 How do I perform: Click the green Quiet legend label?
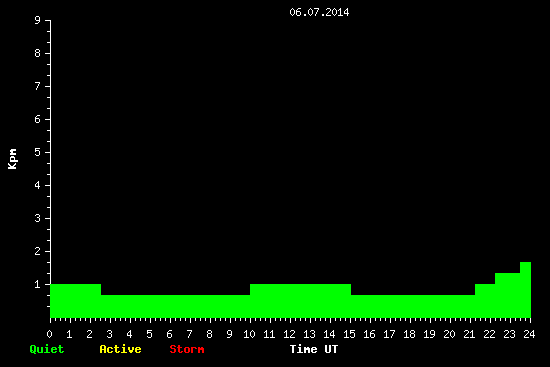(x=47, y=349)
